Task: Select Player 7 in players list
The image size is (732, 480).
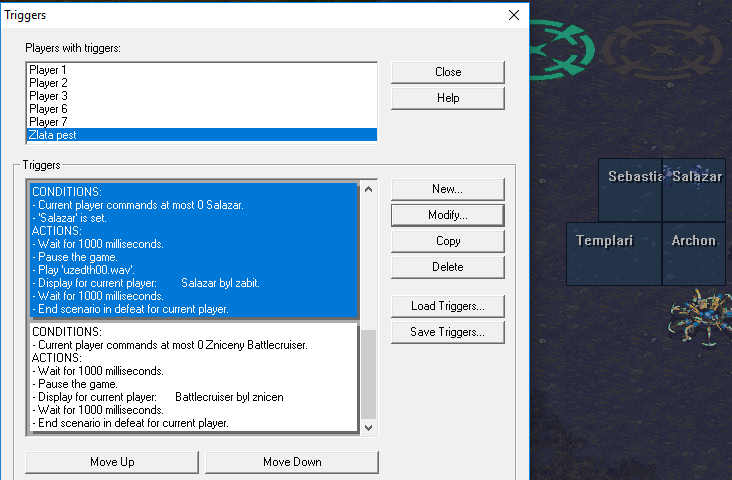Action: [x=202, y=122]
